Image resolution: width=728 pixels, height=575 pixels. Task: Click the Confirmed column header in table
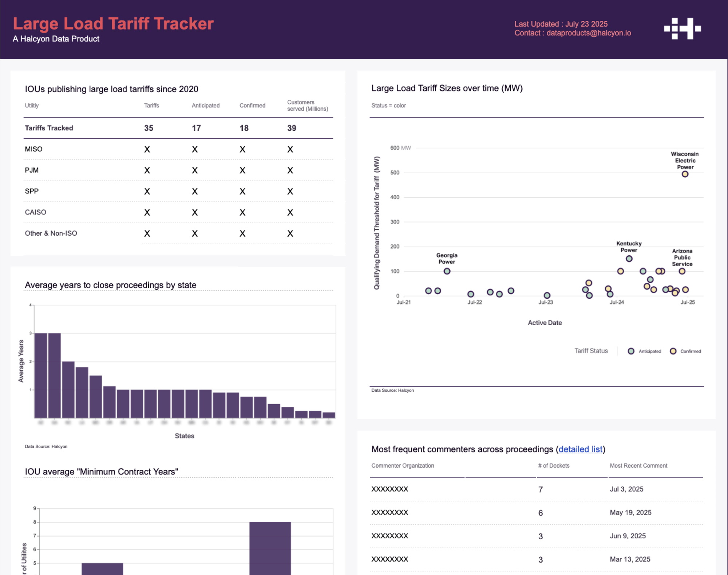[252, 106]
